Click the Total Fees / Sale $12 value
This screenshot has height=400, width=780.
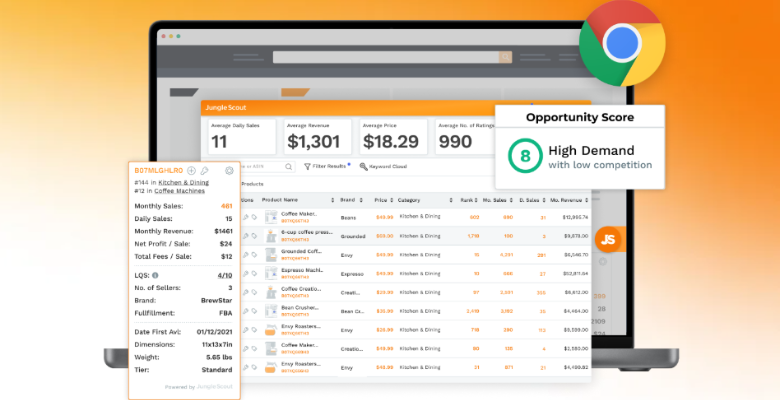[x=226, y=257]
